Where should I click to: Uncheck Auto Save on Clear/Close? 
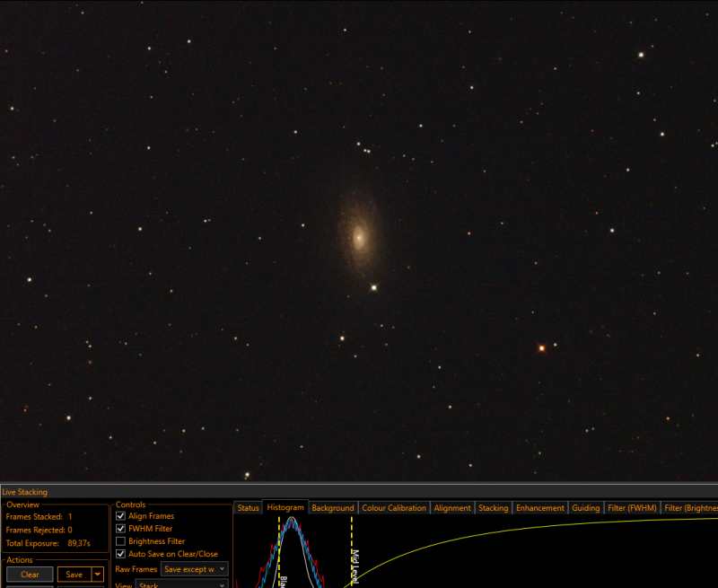click(x=120, y=554)
